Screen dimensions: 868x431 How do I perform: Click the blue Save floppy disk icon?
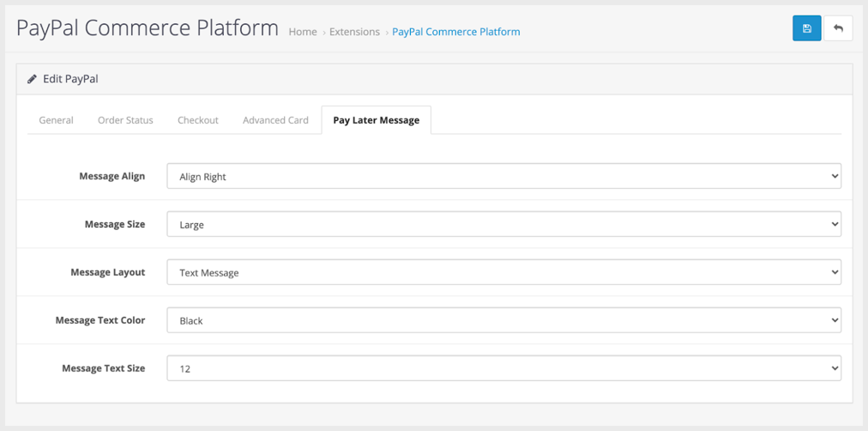[806, 28]
